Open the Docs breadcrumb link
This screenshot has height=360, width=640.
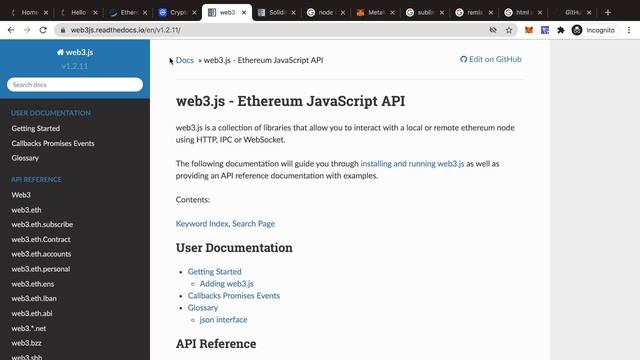(184, 60)
